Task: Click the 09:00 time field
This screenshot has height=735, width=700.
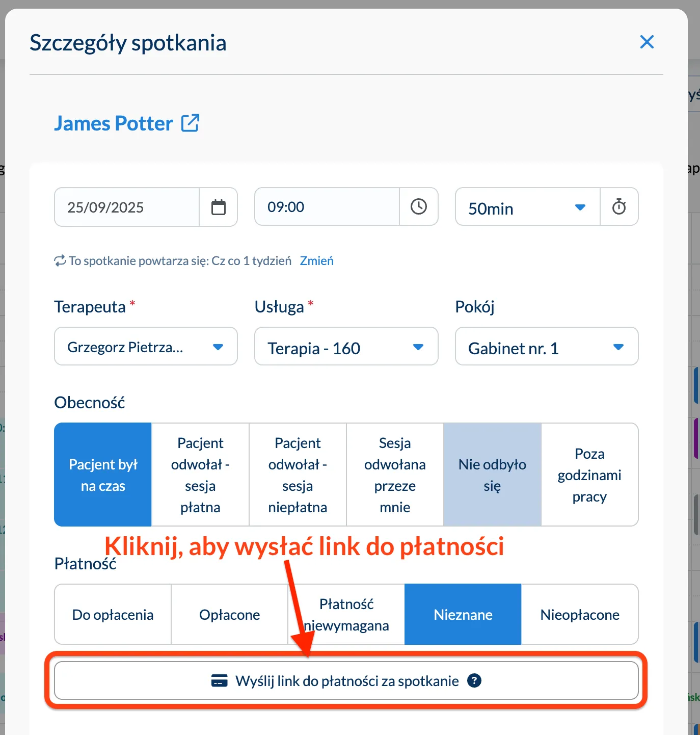Action: [327, 207]
